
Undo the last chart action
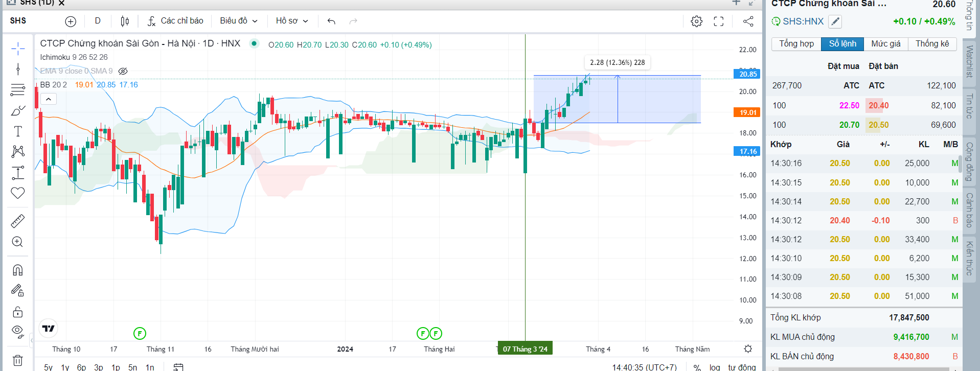coord(331,21)
